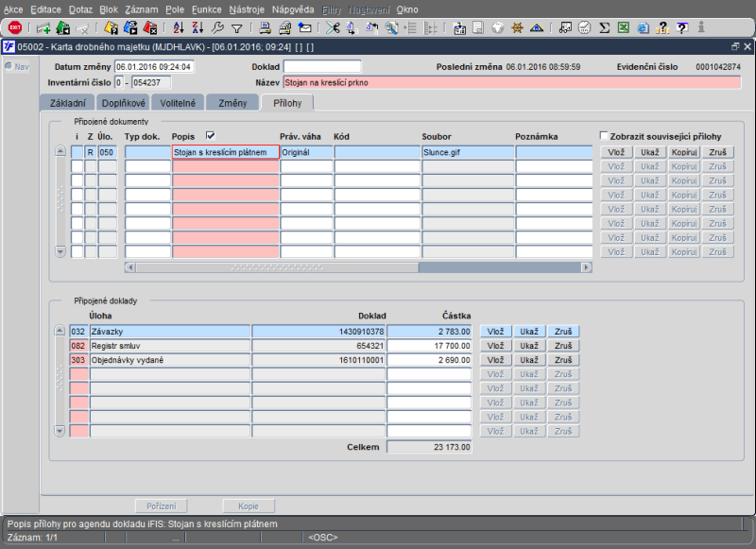Click Zruš button in Slunce.gif row
This screenshot has width=756, height=549.
[x=718, y=152]
